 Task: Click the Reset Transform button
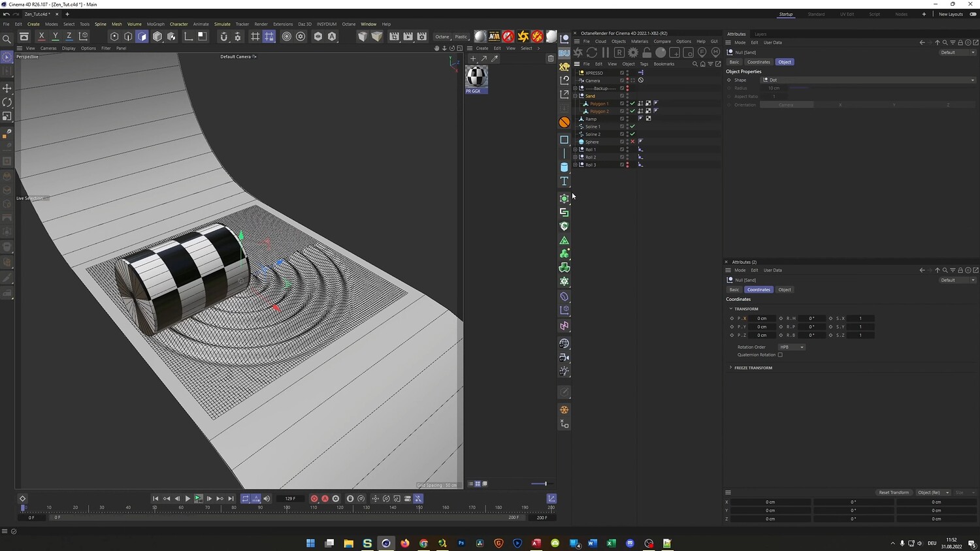point(893,493)
